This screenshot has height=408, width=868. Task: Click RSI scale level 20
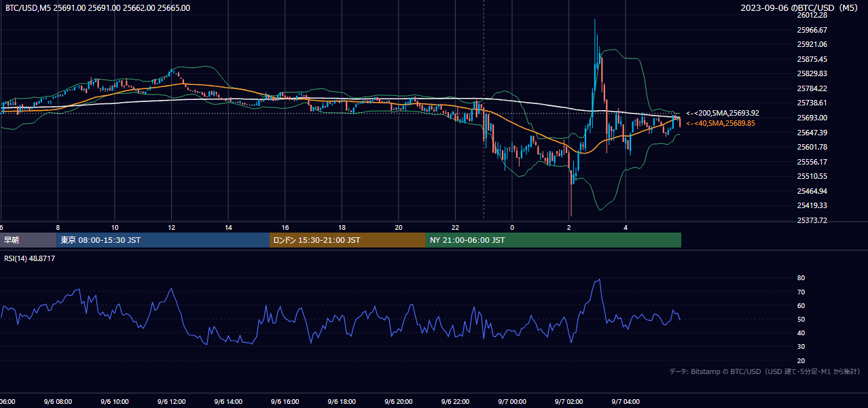(801, 360)
